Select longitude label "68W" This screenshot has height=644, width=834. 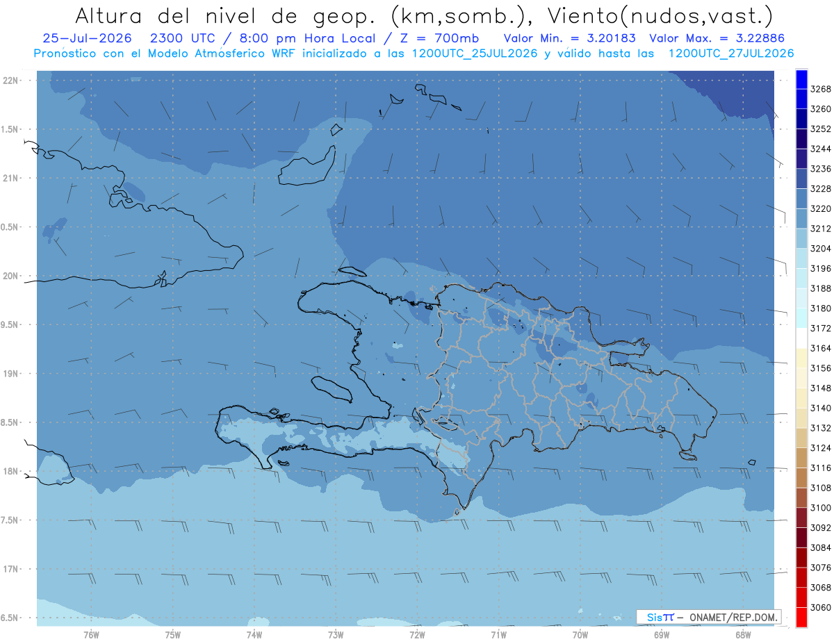[x=743, y=634]
